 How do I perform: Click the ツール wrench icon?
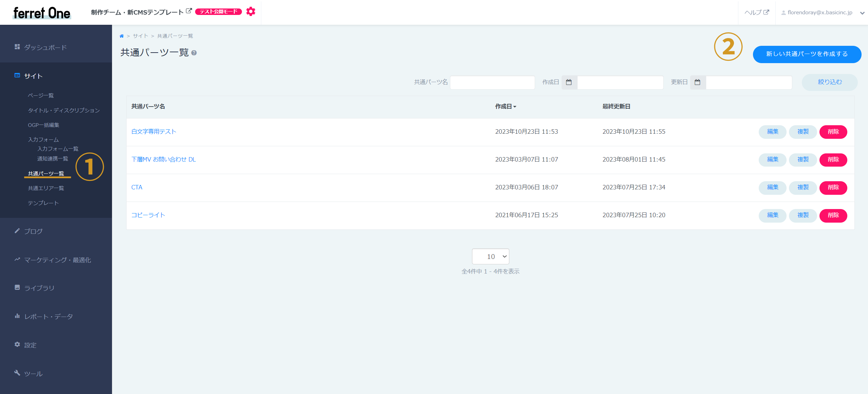coord(17,373)
